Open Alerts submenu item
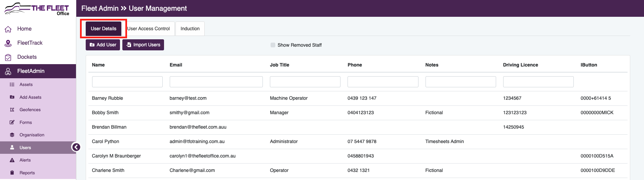Image resolution: width=644 pixels, height=180 pixels. point(38,160)
